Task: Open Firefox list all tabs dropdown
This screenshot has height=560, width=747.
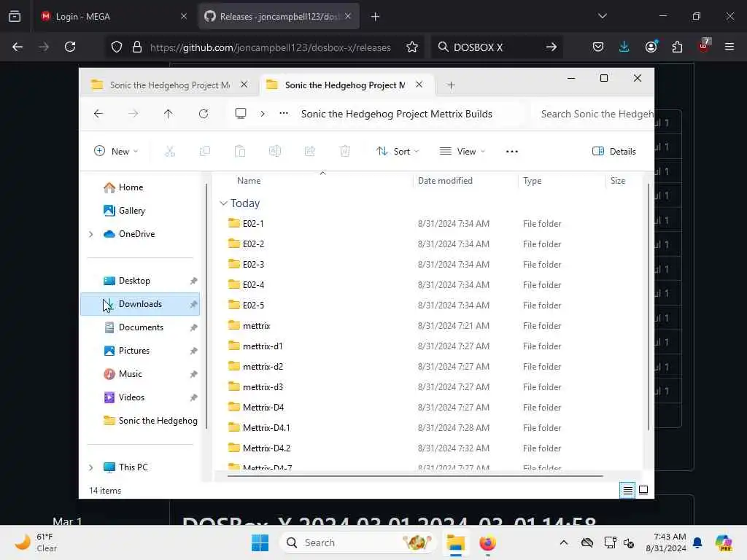Action: pyautogui.click(x=602, y=16)
